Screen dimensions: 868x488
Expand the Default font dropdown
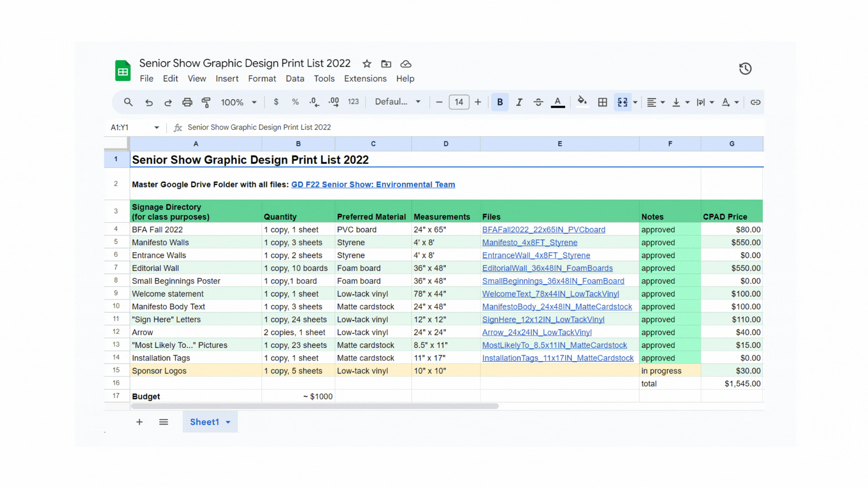(x=397, y=102)
